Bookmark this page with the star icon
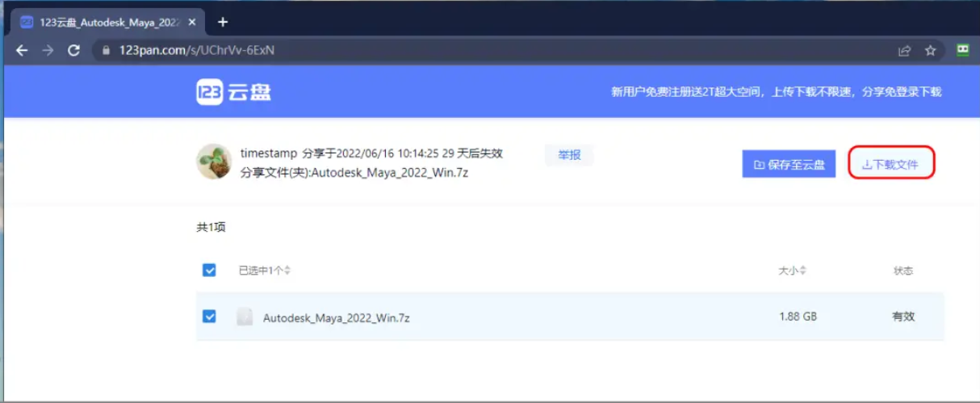 (x=930, y=50)
